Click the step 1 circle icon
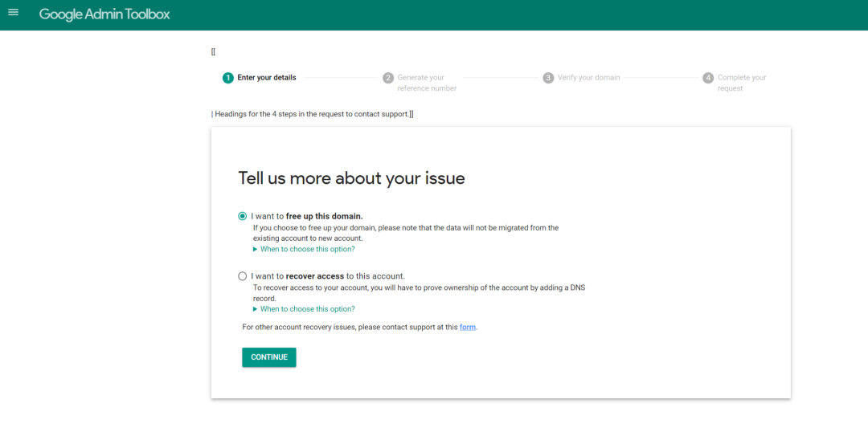The height and width of the screenshot is (428, 868). 228,78
